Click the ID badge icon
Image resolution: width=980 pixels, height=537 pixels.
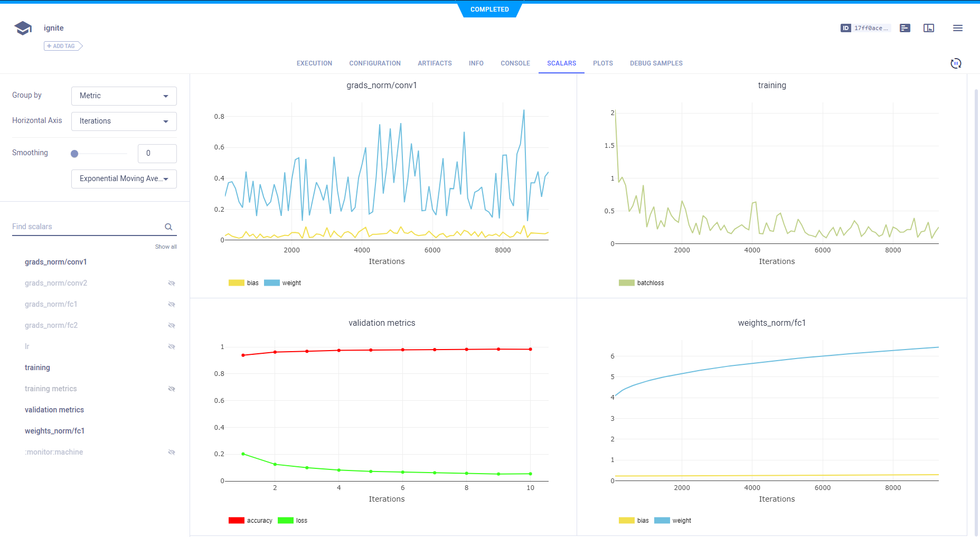point(846,28)
